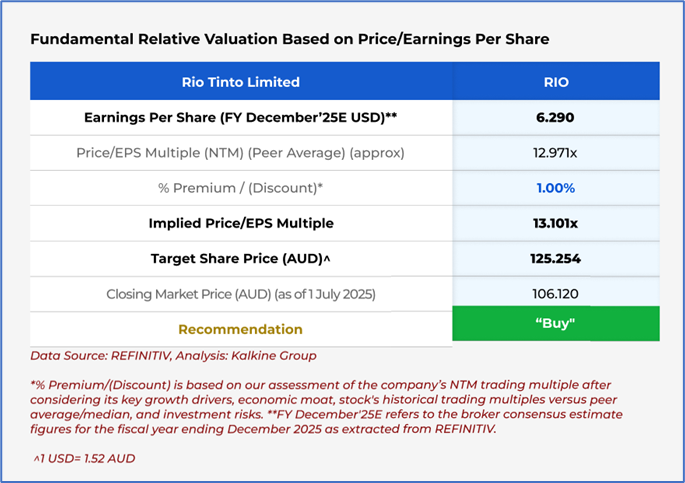685x483 pixels.
Task: Click the 1 USD= 1.52 AUD note
Action: [x=85, y=459]
